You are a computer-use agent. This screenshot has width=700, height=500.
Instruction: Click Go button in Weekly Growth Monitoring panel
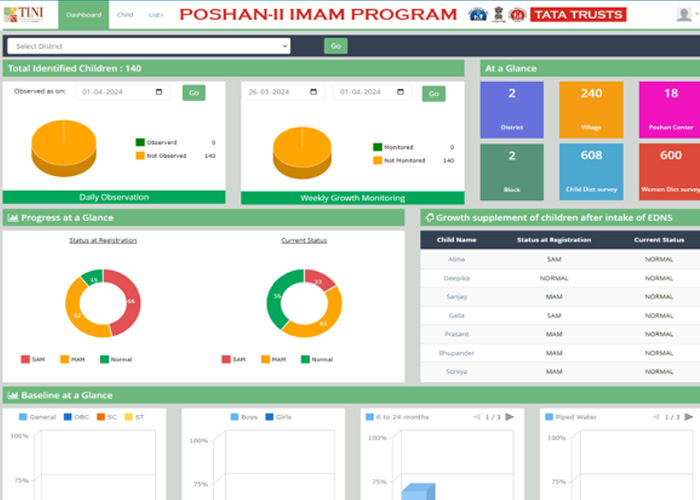pyautogui.click(x=433, y=94)
